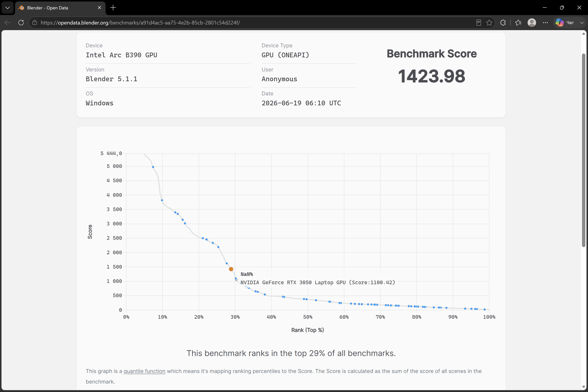
Task: Open the Settings and more menu
Action: point(545,23)
